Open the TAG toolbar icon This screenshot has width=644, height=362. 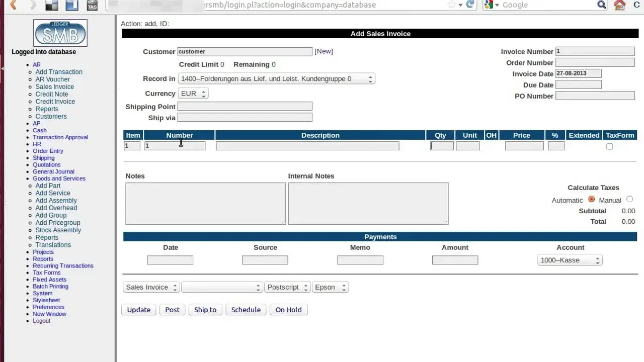click(x=92, y=5)
